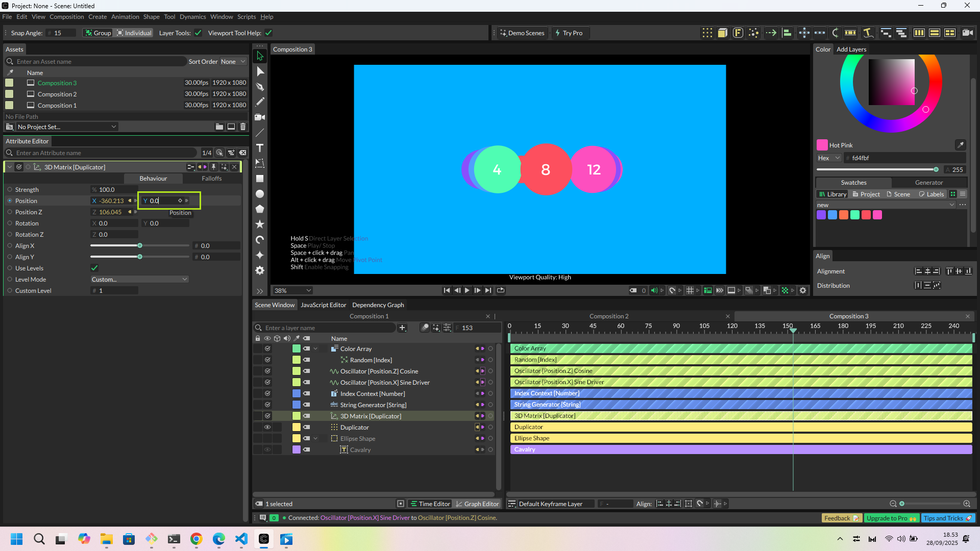Image resolution: width=980 pixels, height=551 pixels.
Task: Switch to the Dependency Graph tab
Action: coord(378,305)
